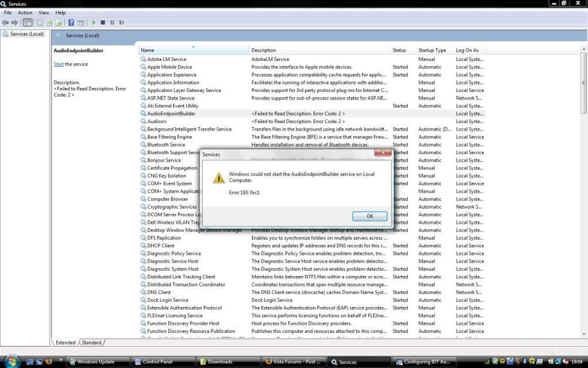
Task: Select DFS Replication service
Action: pos(164,238)
